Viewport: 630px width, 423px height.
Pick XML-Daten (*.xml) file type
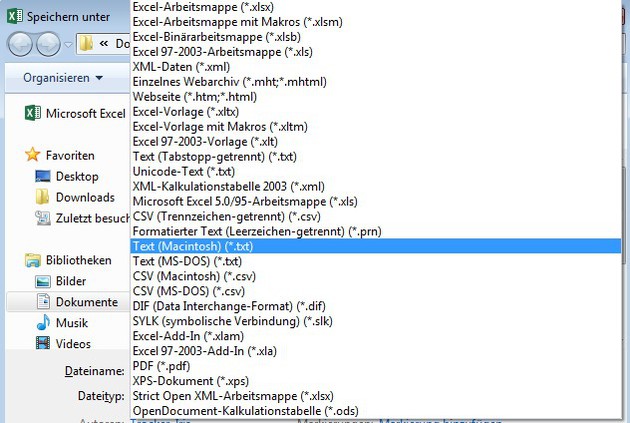point(376,67)
